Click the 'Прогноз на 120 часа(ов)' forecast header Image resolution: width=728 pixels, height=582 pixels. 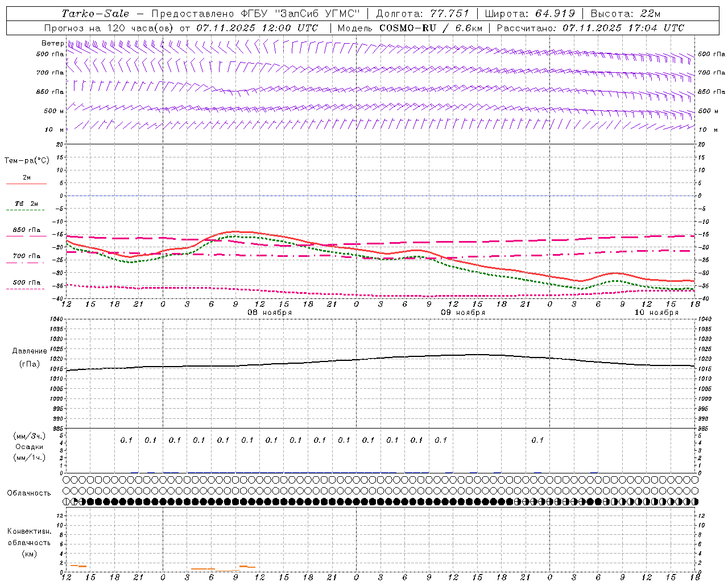coord(110,28)
